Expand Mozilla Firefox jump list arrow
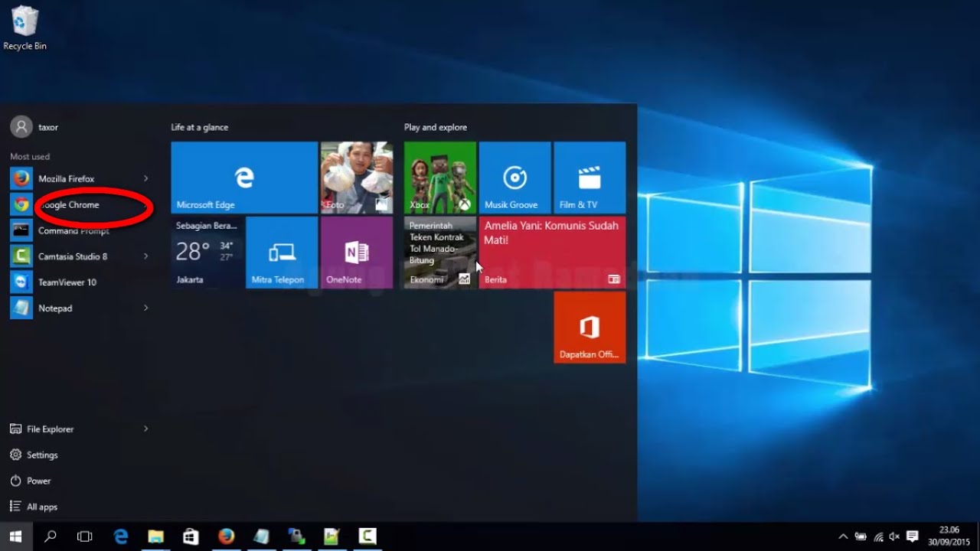This screenshot has width=980, height=551. tap(145, 179)
